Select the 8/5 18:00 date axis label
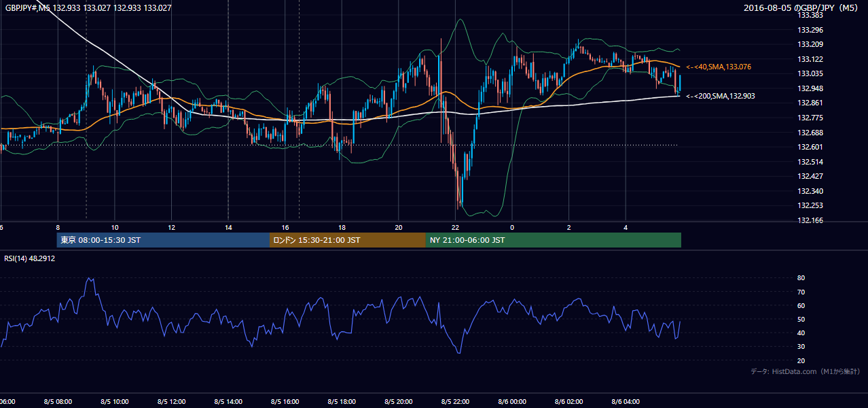 pos(342,401)
